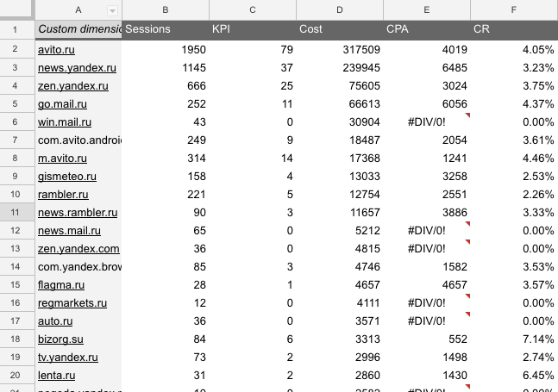Select column F header
Image resolution: width=558 pixels, height=392 pixels.
click(514, 9)
